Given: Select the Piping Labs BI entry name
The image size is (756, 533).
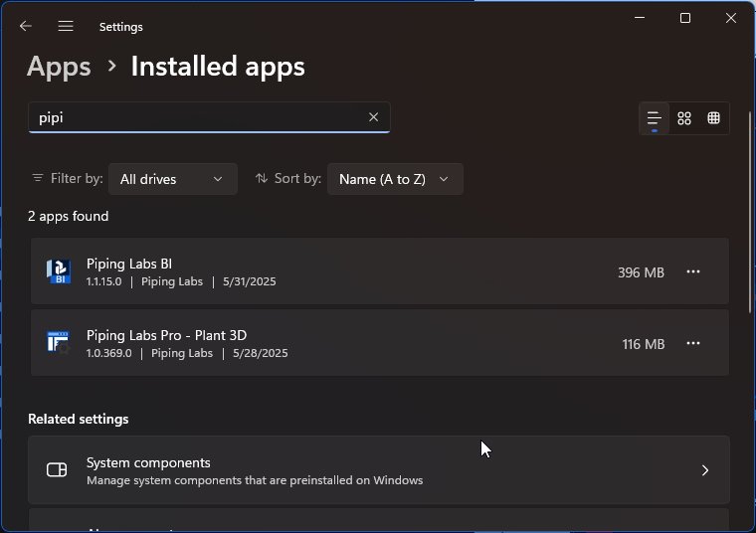Looking at the screenshot, I should (x=129, y=264).
